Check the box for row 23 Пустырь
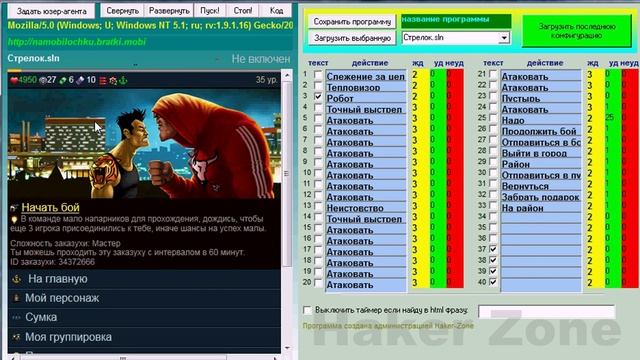Screen dimensions: 640x360 coord(493,97)
